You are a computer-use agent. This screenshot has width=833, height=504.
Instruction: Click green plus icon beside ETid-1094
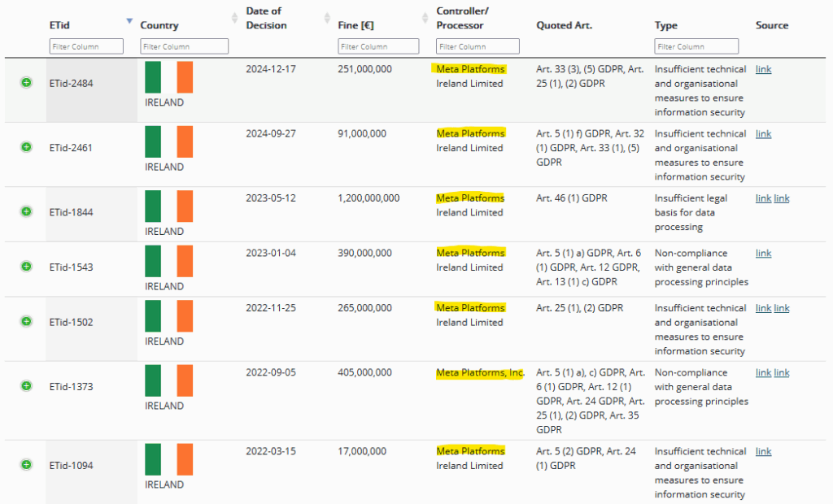[x=26, y=465]
